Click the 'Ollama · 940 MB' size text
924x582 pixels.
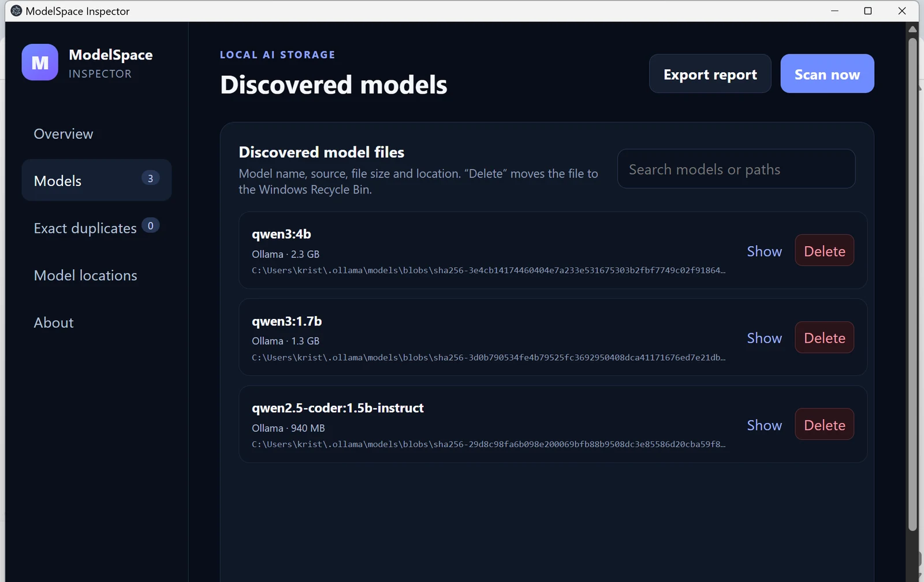[x=288, y=428]
